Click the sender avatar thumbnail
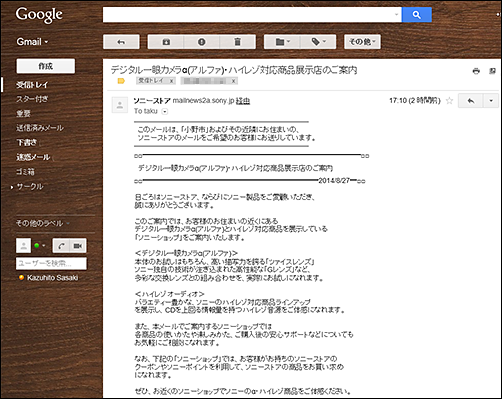 (120, 105)
